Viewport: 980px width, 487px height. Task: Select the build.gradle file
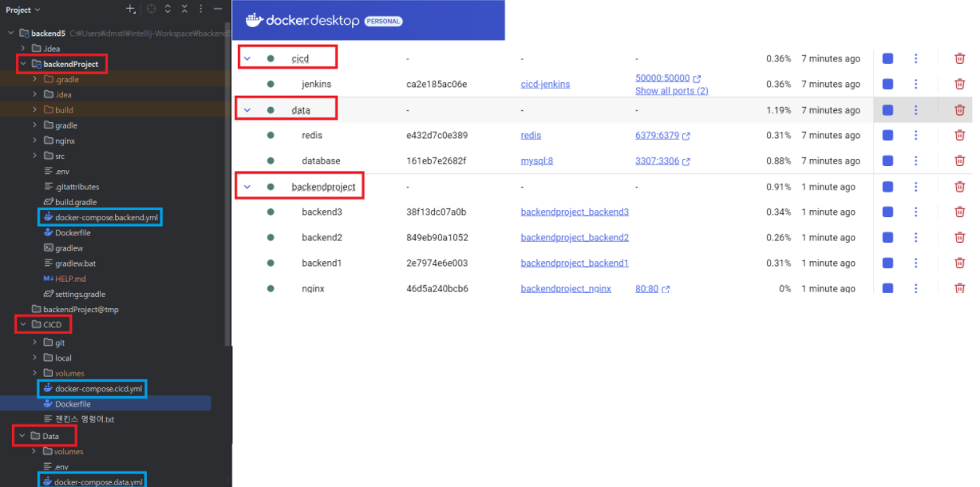click(x=70, y=202)
